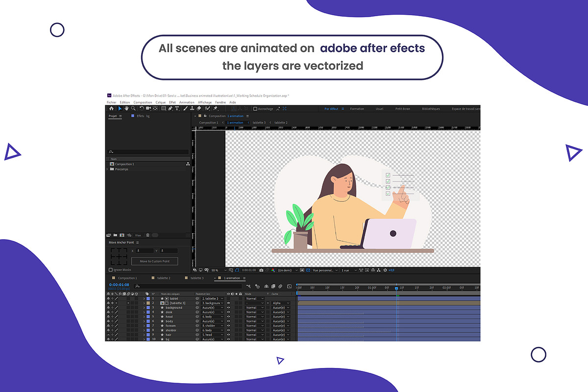Image resolution: width=588 pixels, height=392 pixels.
Task: Choose the Usuel workspace
Action: (380, 109)
